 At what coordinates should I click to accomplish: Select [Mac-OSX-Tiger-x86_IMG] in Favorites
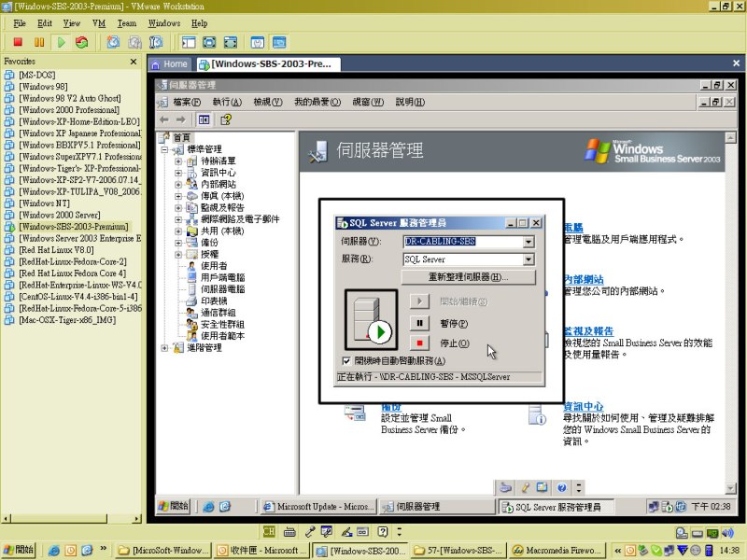pyautogui.click(x=67, y=320)
